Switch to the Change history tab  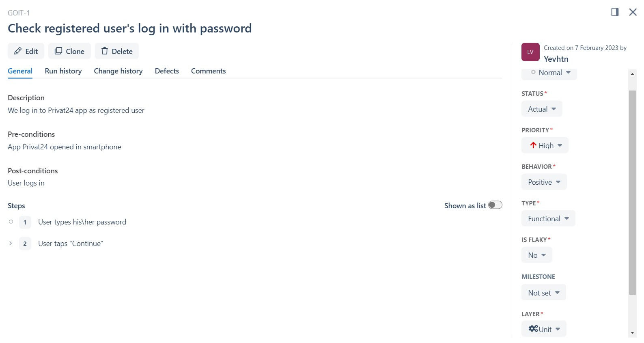point(118,71)
